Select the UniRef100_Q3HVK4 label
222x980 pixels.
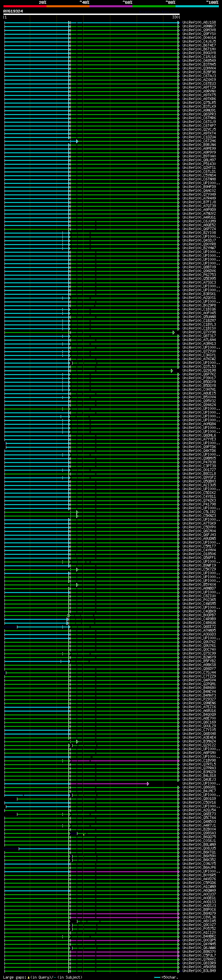(x=199, y=68)
